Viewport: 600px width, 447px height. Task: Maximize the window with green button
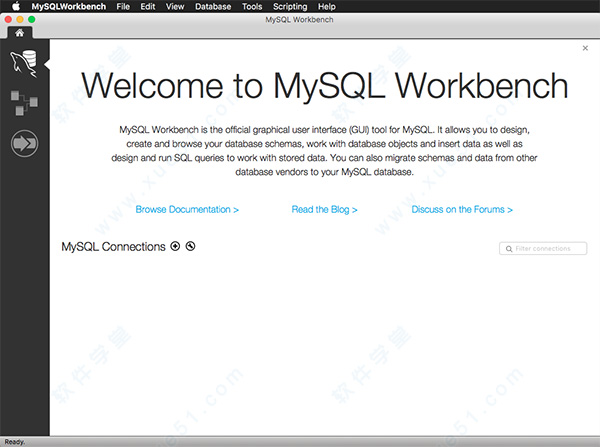pos(32,19)
